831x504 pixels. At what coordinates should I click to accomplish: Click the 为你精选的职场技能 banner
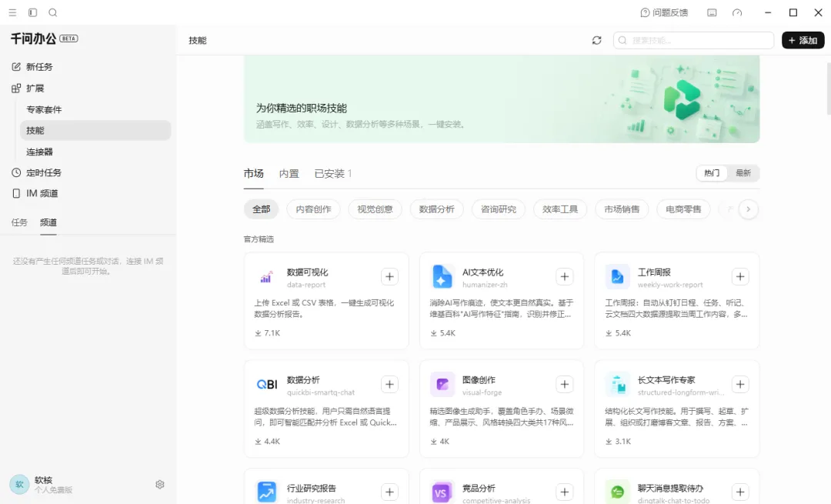(502, 99)
